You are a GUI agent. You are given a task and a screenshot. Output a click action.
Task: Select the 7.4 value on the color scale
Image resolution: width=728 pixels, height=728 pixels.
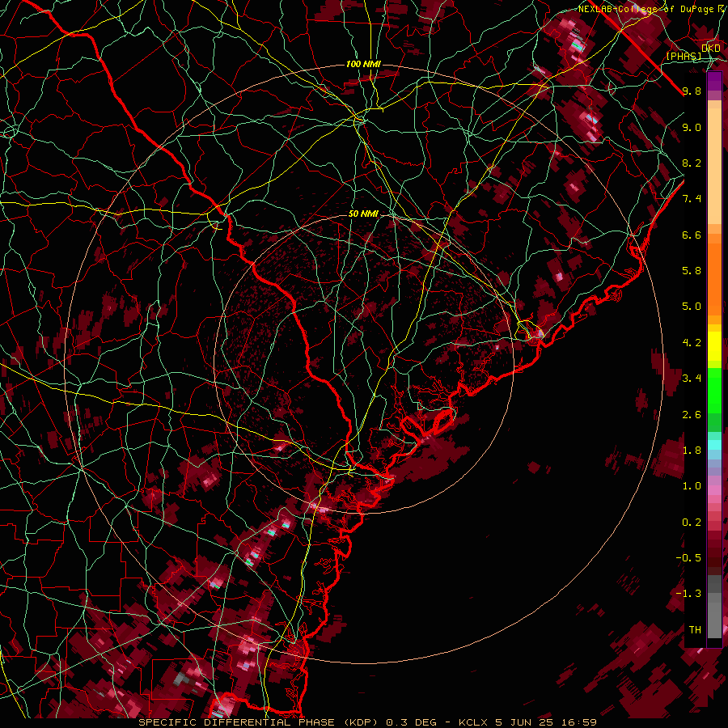pyautogui.click(x=692, y=199)
